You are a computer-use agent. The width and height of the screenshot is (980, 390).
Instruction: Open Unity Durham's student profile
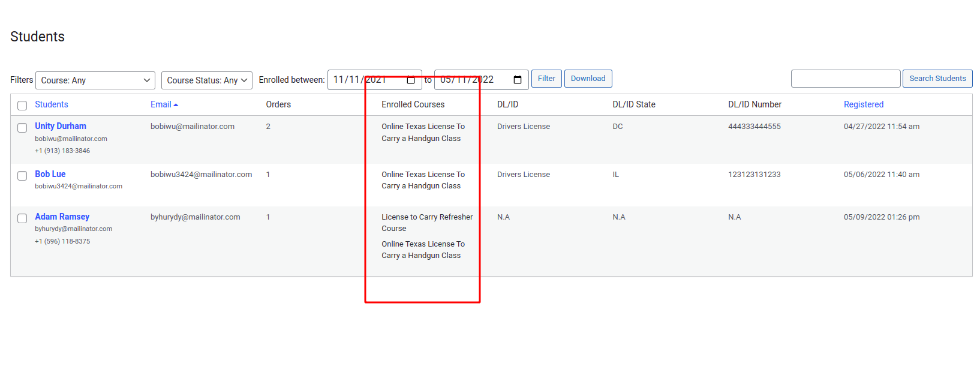61,126
